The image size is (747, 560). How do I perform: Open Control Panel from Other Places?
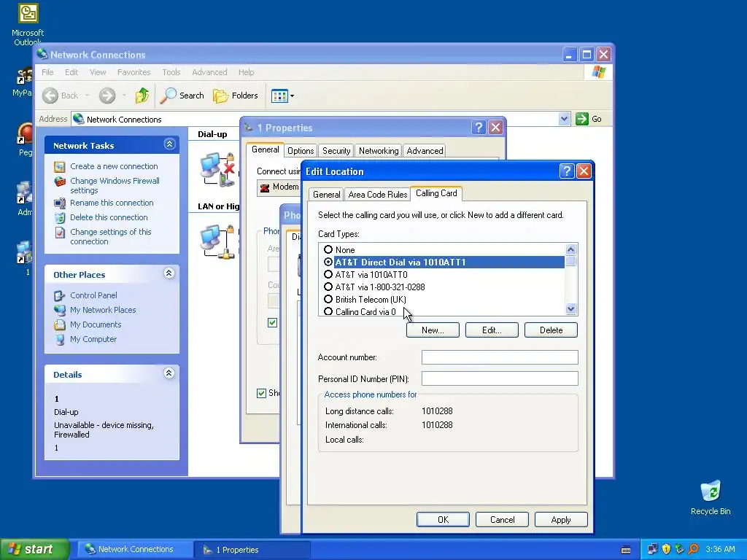[93, 295]
